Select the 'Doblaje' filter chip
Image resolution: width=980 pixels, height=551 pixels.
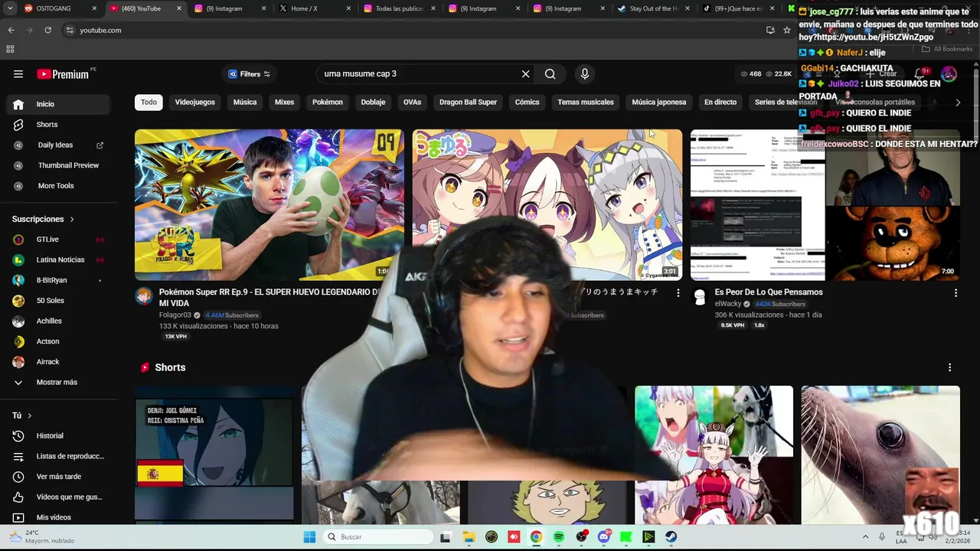tap(374, 103)
